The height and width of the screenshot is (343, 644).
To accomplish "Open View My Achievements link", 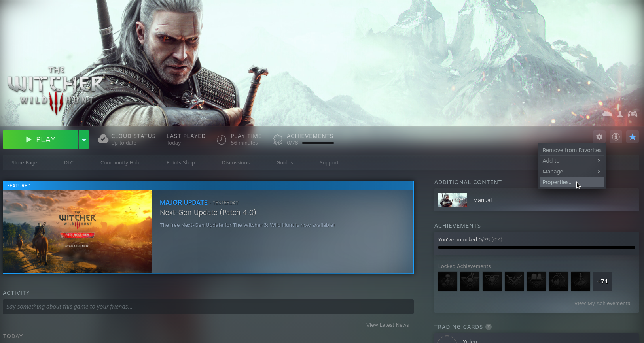I will pyautogui.click(x=602, y=303).
